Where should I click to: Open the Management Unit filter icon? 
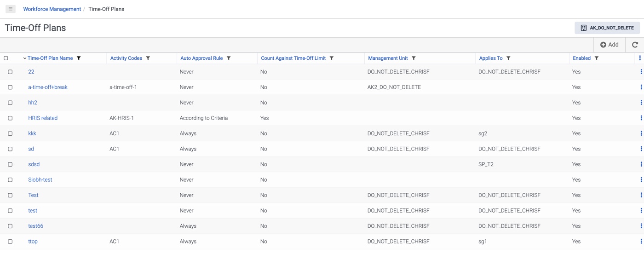[414, 58]
